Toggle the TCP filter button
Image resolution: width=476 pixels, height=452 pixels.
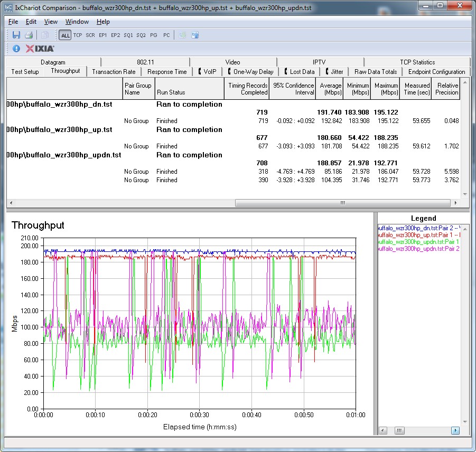point(78,35)
